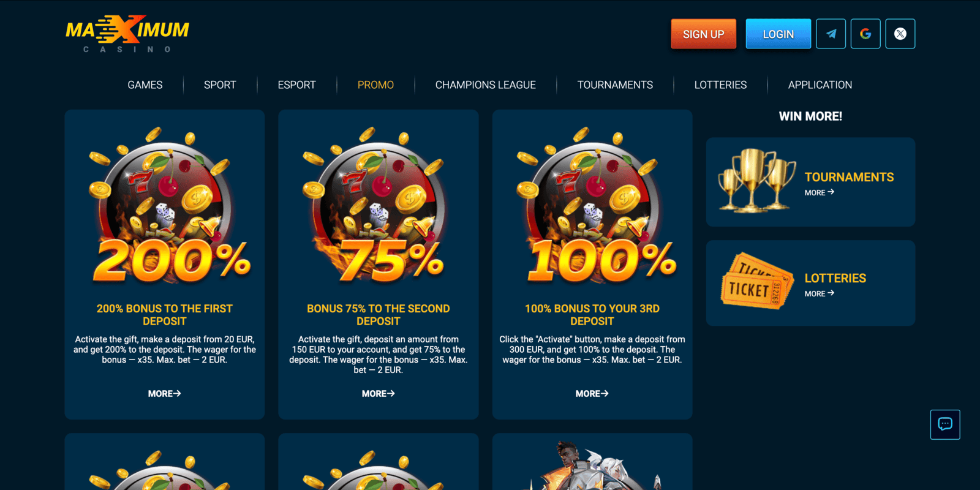Click the orange lottery ticket icon
Screen dimensions: 980x490
(758, 281)
